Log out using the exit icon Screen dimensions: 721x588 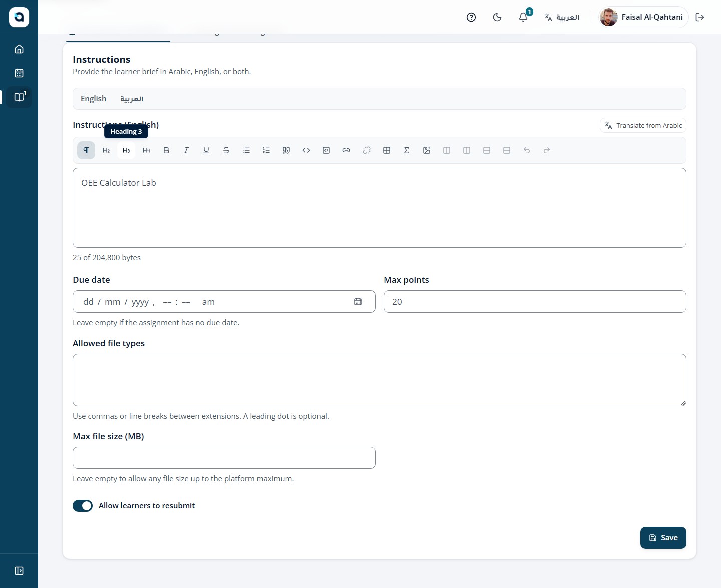click(700, 17)
